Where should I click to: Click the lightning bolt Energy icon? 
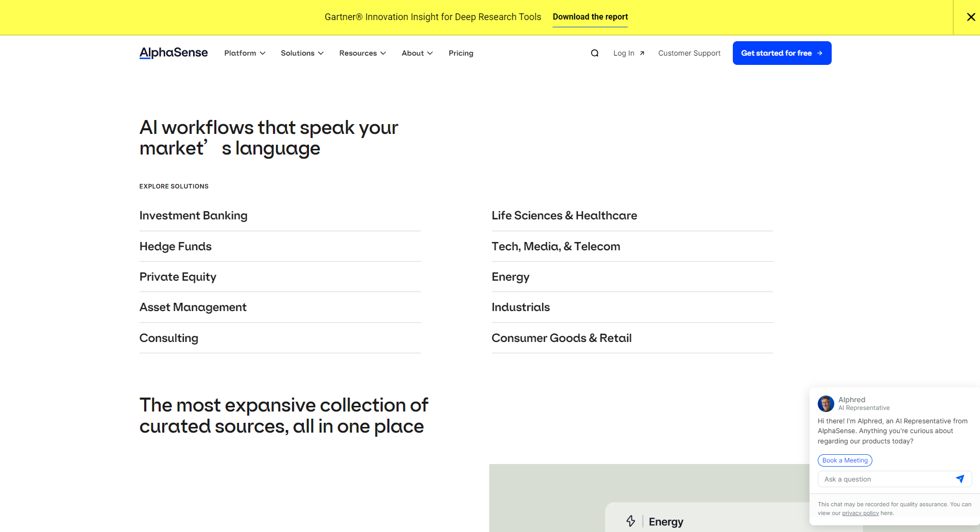tap(631, 521)
